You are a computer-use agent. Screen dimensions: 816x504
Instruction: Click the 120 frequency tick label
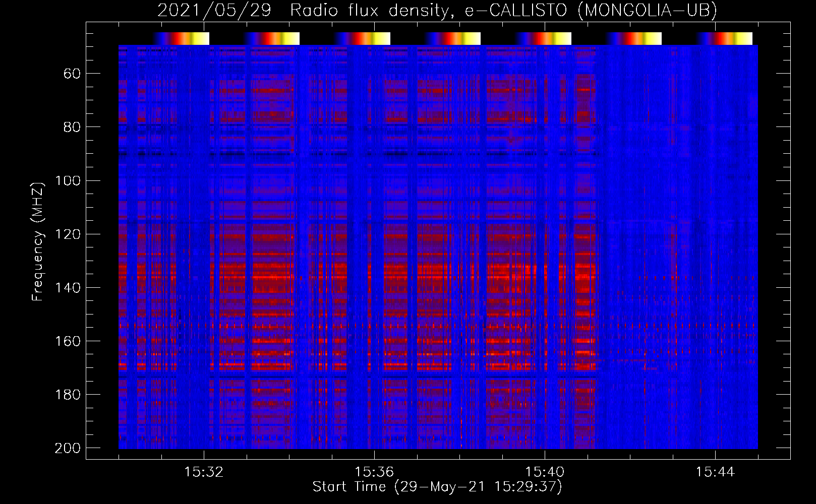click(68, 234)
